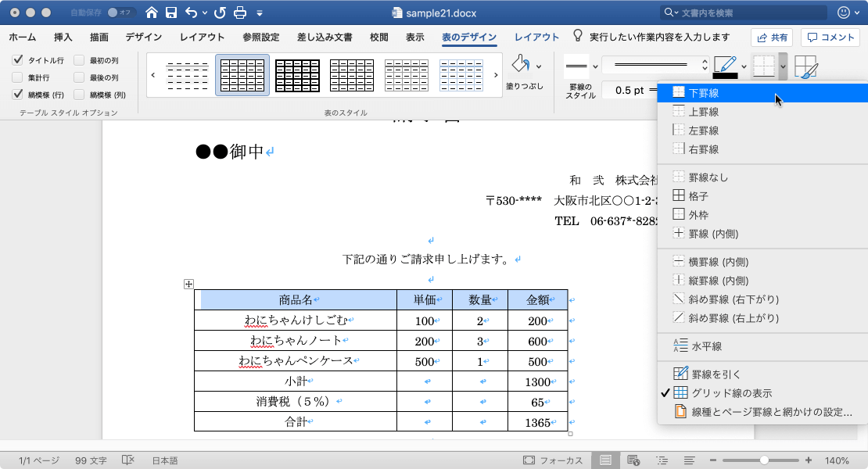Open the line style selector
This screenshot has height=469, width=868.
click(x=655, y=65)
